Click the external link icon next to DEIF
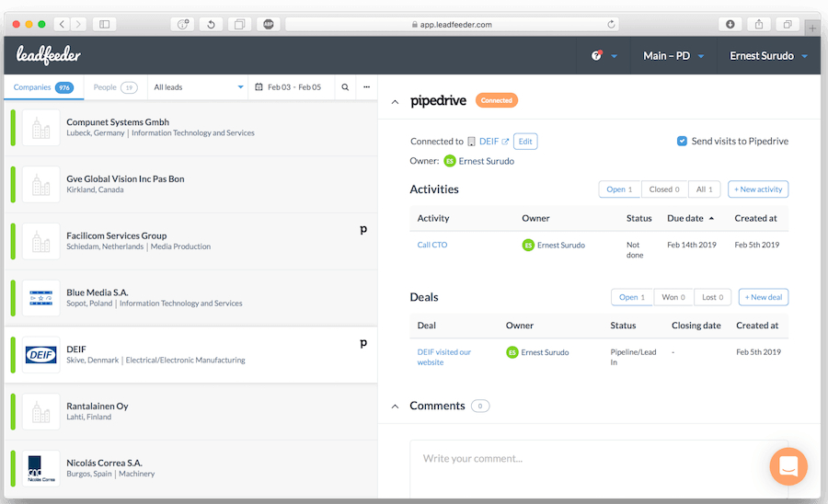 click(505, 142)
